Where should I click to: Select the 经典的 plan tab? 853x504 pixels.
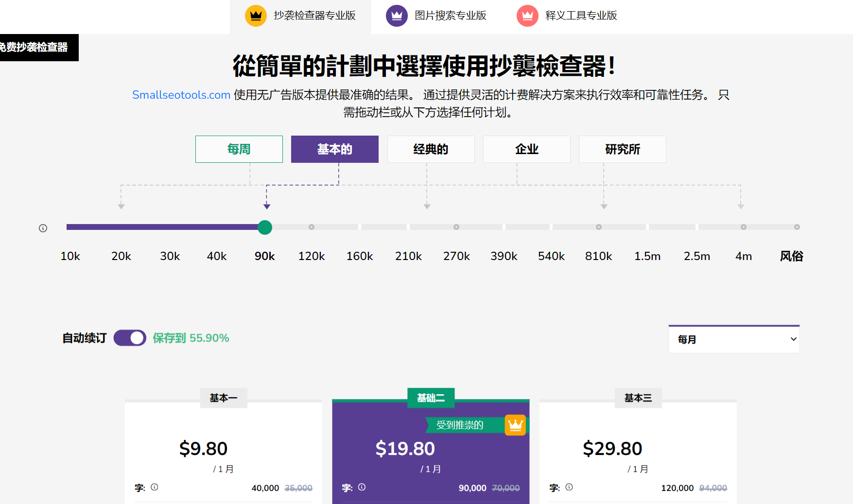(x=431, y=149)
